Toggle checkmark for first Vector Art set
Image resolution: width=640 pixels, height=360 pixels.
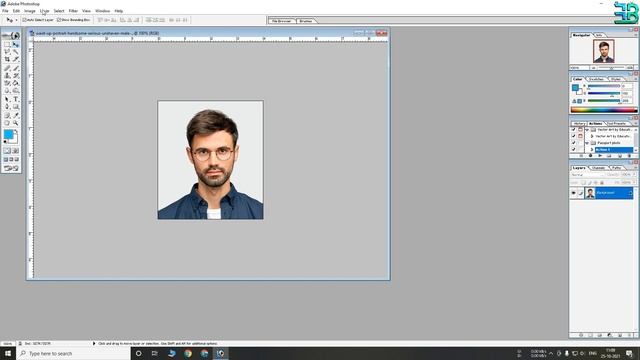pos(573,130)
